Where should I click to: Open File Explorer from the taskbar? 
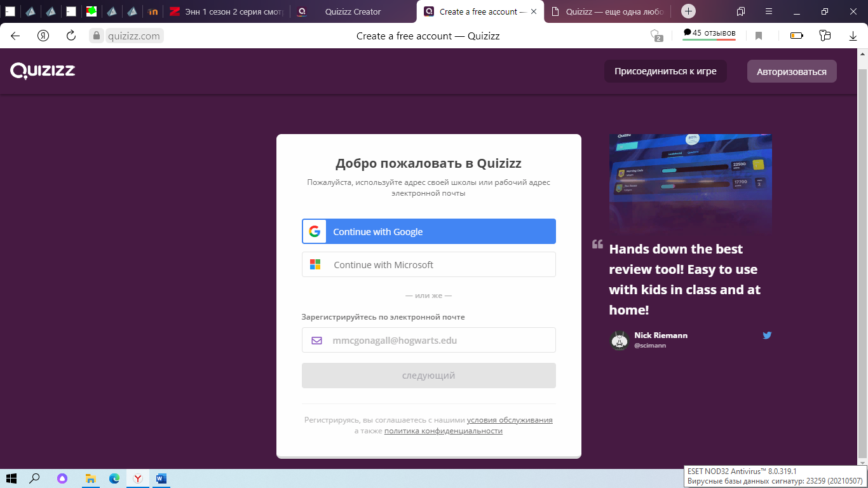click(90, 478)
